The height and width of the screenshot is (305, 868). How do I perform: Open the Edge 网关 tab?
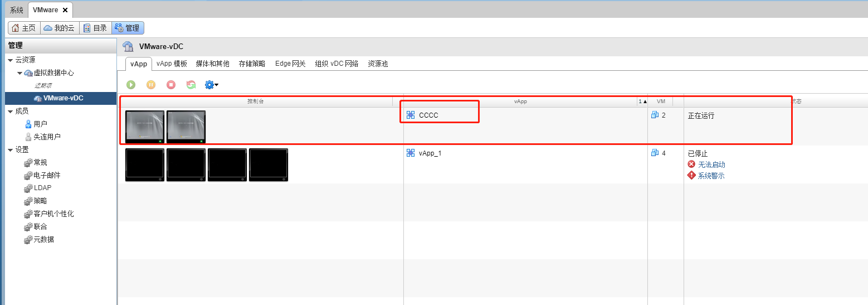(290, 64)
